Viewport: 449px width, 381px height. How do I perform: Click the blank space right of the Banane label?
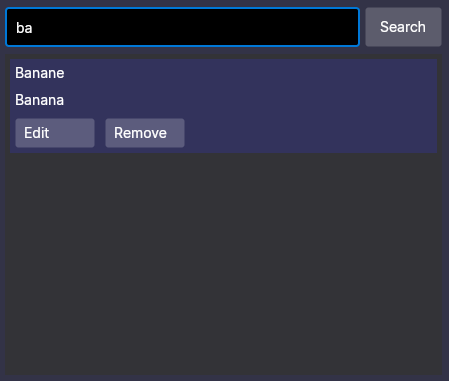tap(250, 73)
